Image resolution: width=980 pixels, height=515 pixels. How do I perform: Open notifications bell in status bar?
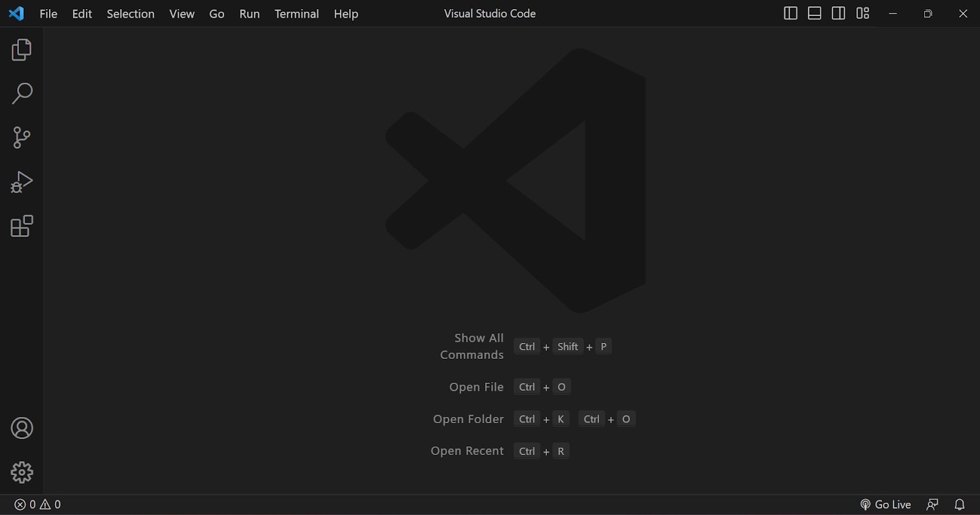(x=960, y=505)
